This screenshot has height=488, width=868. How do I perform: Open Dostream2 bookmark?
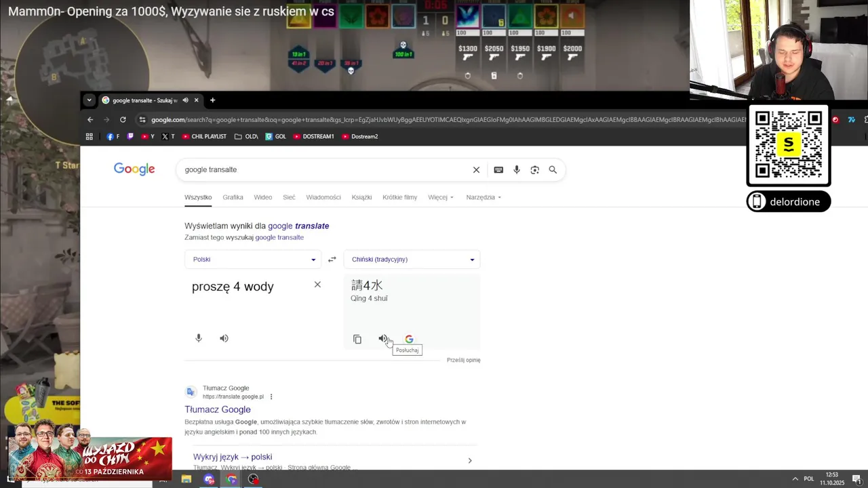[359, 136]
